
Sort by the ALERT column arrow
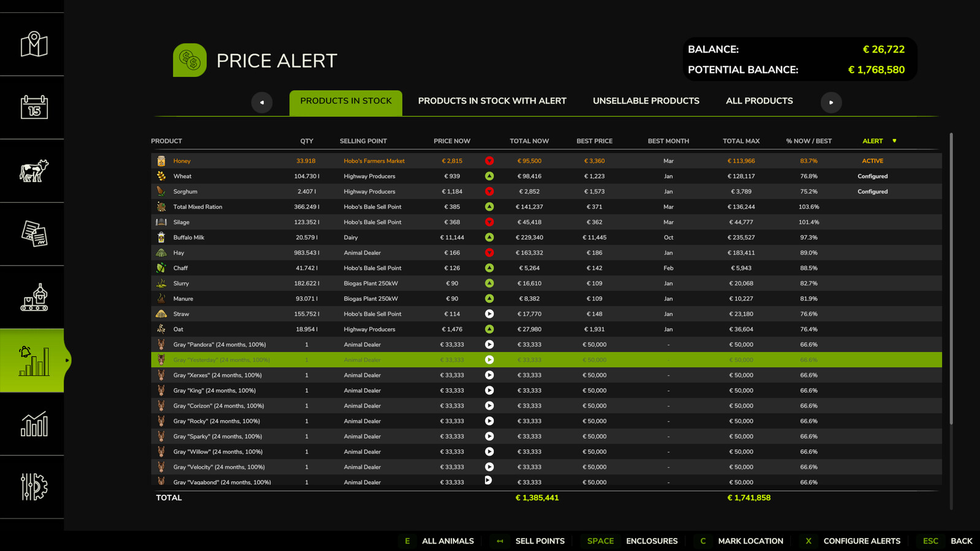click(x=894, y=141)
